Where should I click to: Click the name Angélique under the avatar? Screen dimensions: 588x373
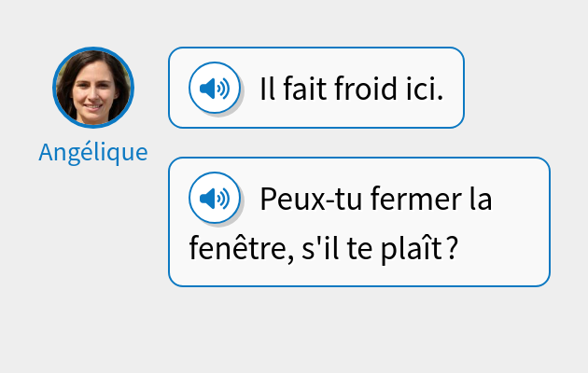(92, 152)
